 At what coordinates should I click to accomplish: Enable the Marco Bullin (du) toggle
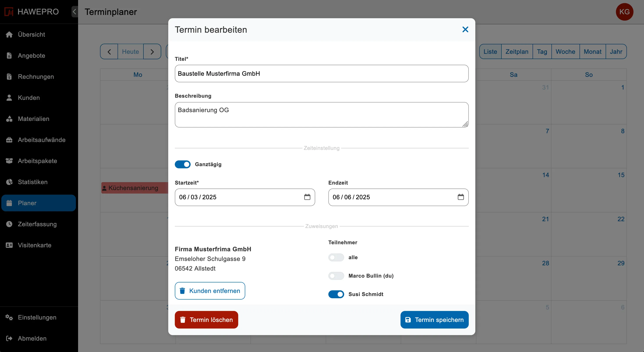click(x=336, y=276)
